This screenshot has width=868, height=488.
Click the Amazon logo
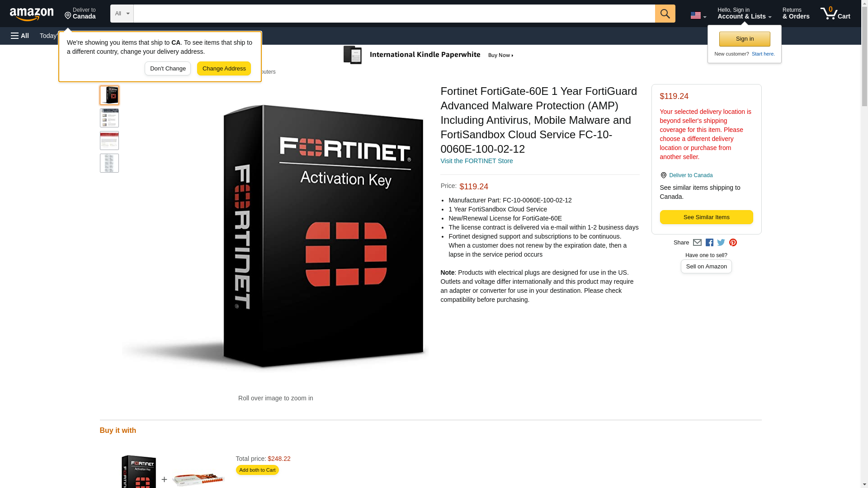pyautogui.click(x=32, y=14)
